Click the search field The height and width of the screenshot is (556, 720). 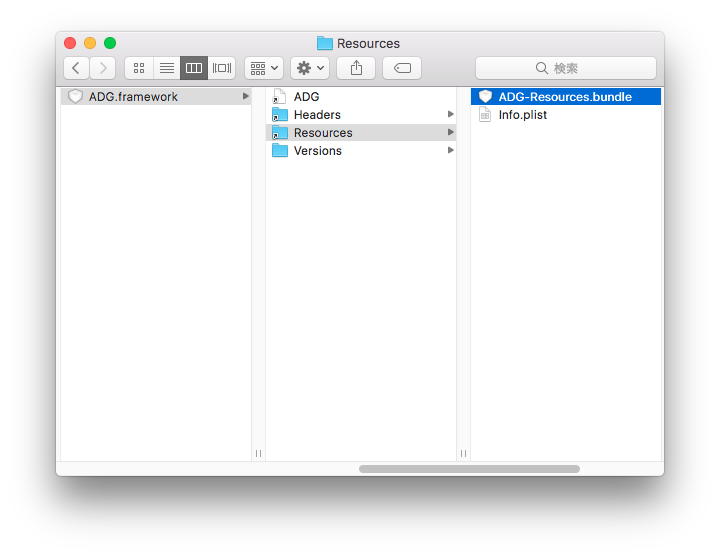coord(565,68)
